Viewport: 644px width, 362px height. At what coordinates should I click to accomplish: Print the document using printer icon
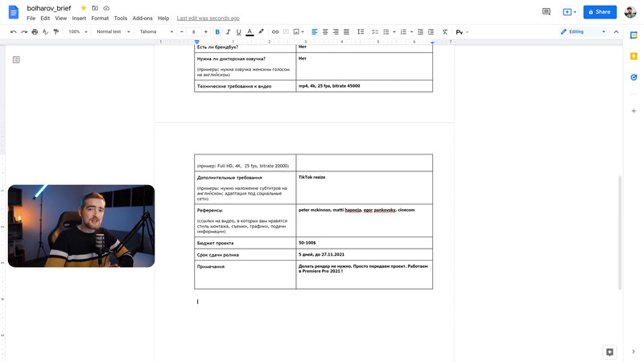pos(35,31)
